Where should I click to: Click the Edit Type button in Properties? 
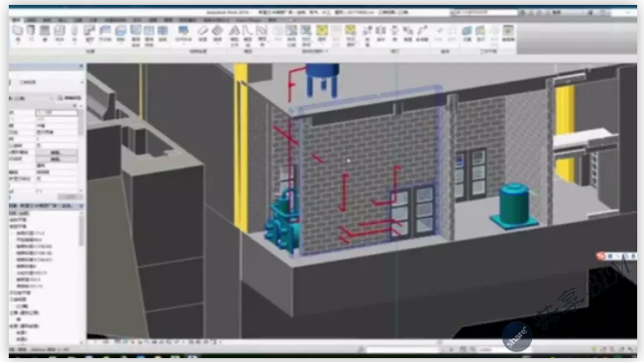click(70, 98)
